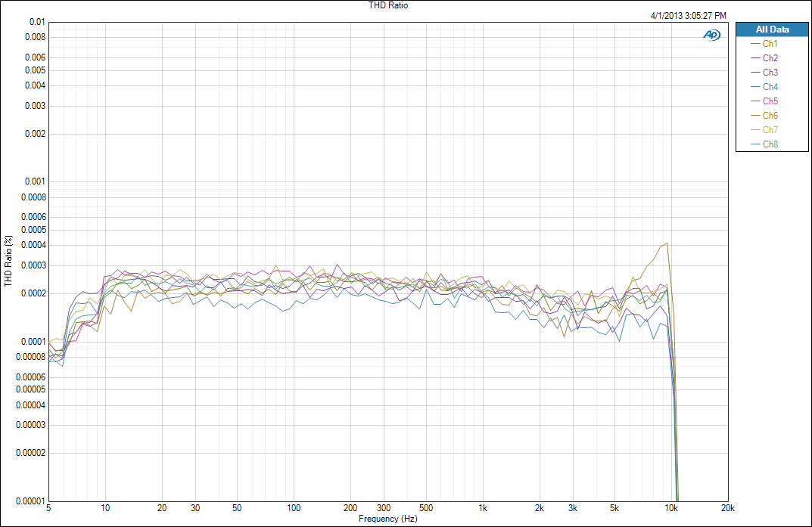
Task: Click the 20k frequency axis value
Action: (x=727, y=508)
